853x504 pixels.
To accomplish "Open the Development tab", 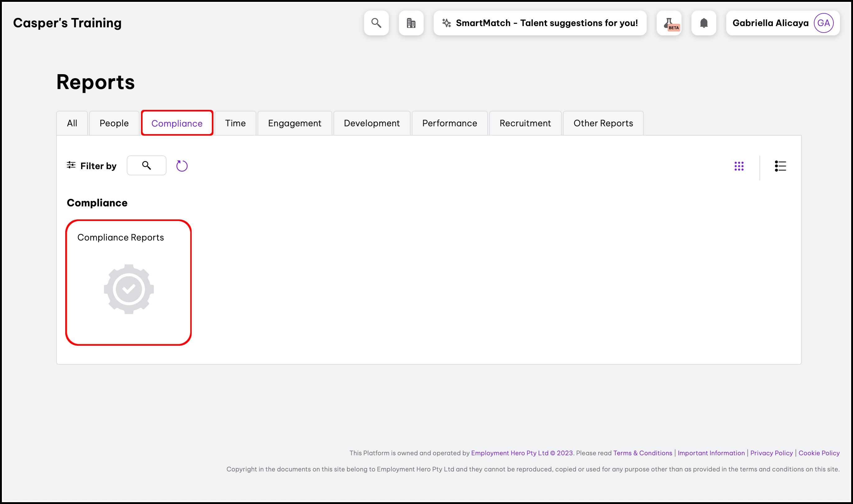I will click(372, 123).
